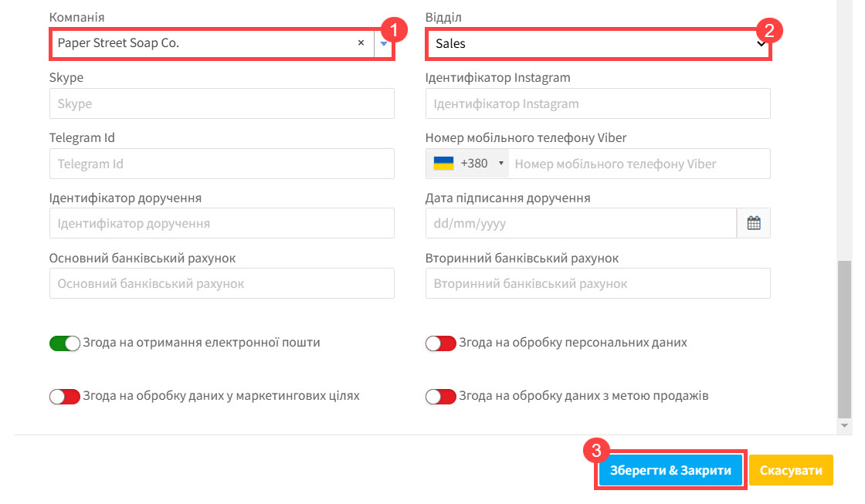865x504 pixels.
Task: Toggle Згода на отримання електронної пошти
Action: [x=65, y=343]
